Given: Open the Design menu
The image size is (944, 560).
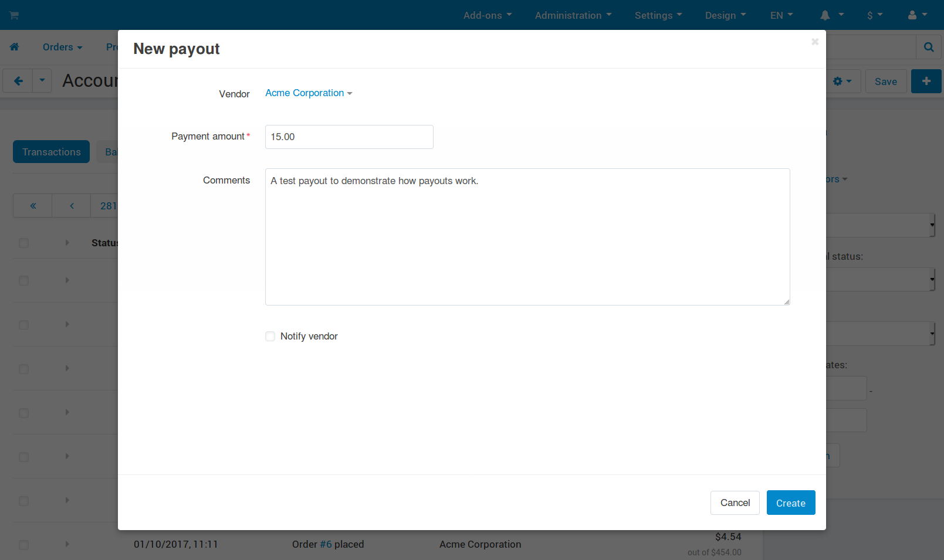Looking at the screenshot, I should (x=726, y=15).
